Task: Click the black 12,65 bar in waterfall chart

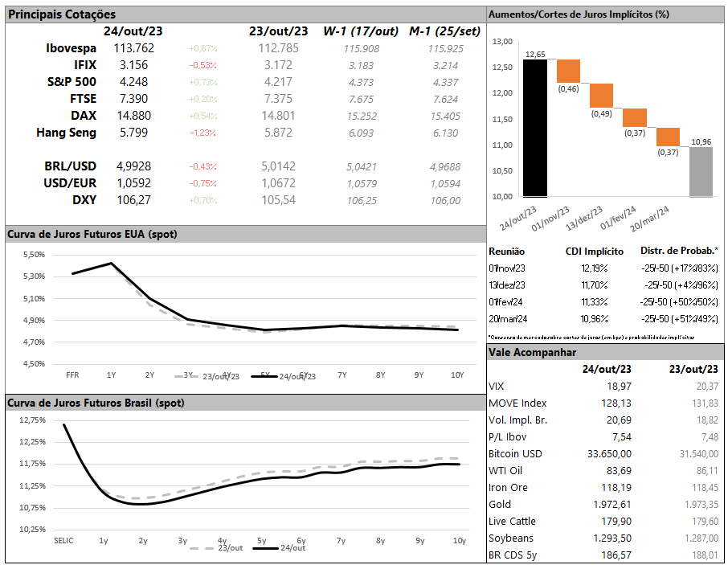Action: point(534,127)
